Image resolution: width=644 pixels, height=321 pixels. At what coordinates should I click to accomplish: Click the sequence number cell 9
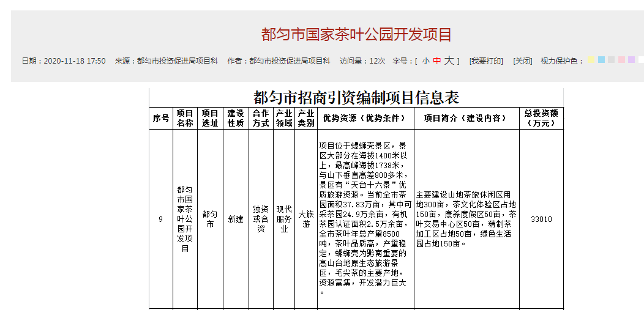pyautogui.click(x=160, y=220)
